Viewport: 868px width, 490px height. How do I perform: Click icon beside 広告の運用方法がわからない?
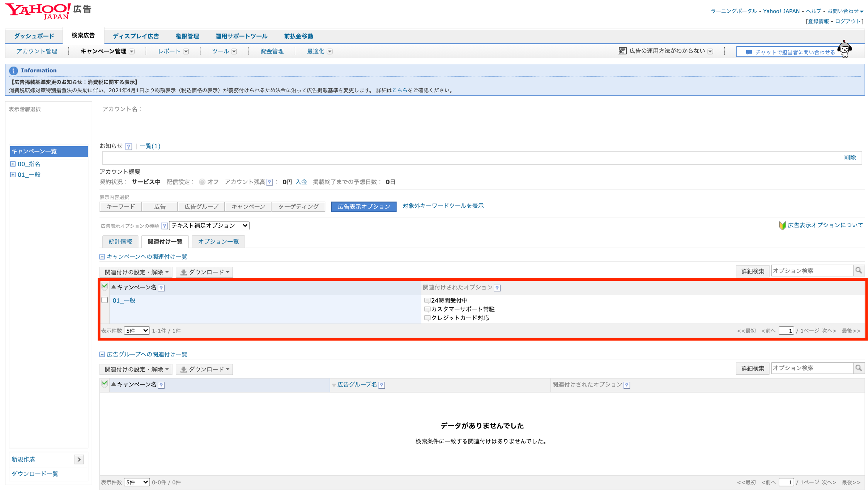[622, 51]
